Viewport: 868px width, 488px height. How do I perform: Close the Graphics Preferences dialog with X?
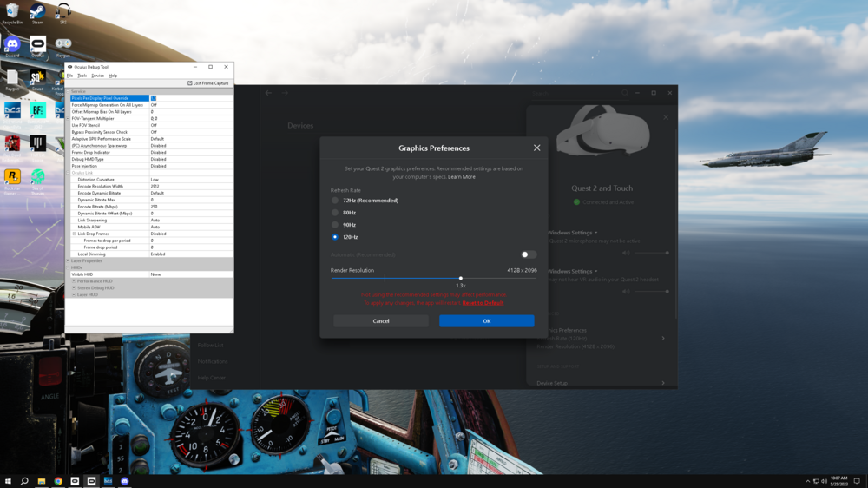pyautogui.click(x=536, y=148)
